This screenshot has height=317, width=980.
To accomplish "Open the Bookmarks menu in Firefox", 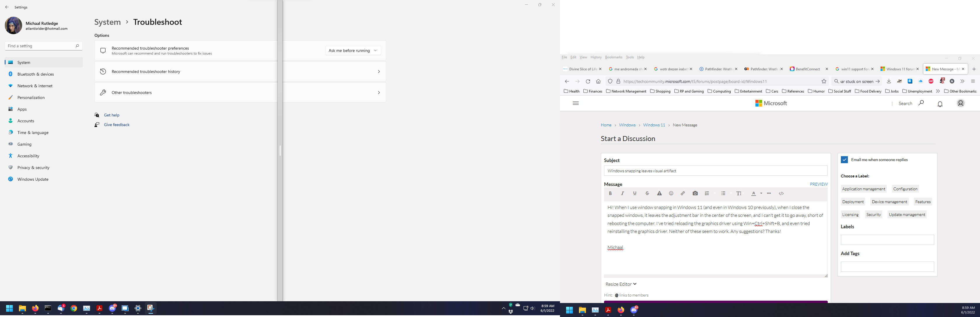I will (x=614, y=57).
